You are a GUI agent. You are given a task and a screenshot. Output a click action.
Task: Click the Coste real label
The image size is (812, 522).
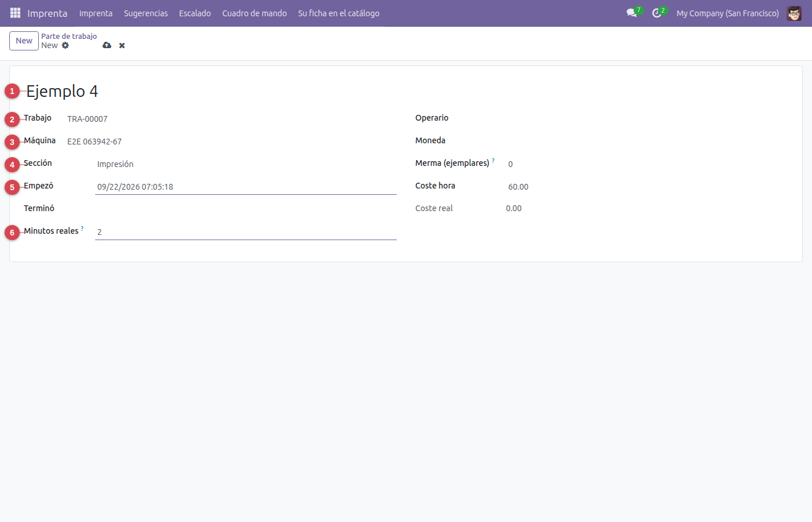click(434, 208)
